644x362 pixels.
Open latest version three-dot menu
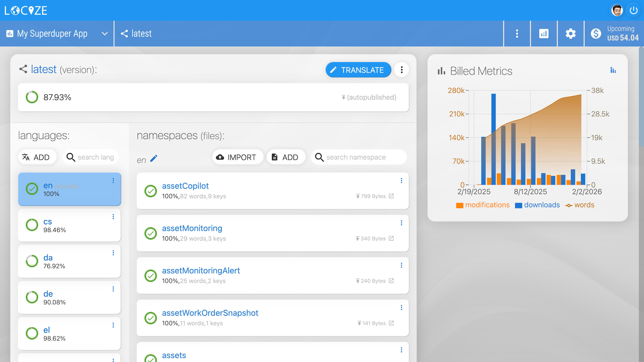coord(401,70)
